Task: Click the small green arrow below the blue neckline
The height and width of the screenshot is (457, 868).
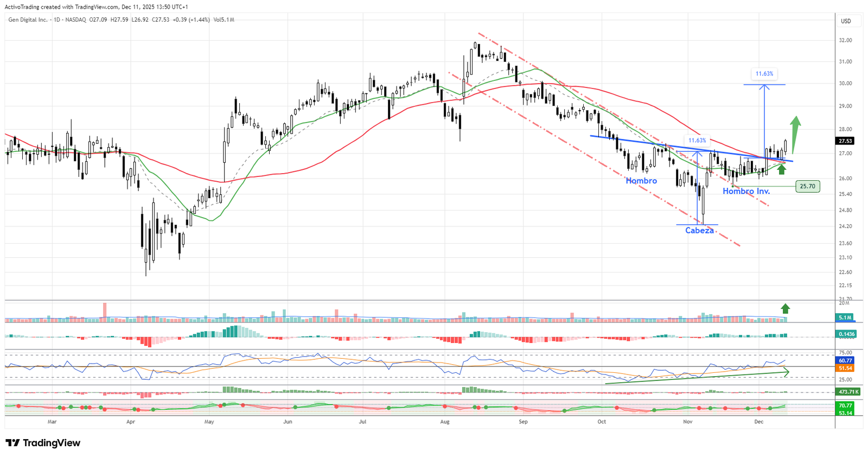Action: click(781, 169)
